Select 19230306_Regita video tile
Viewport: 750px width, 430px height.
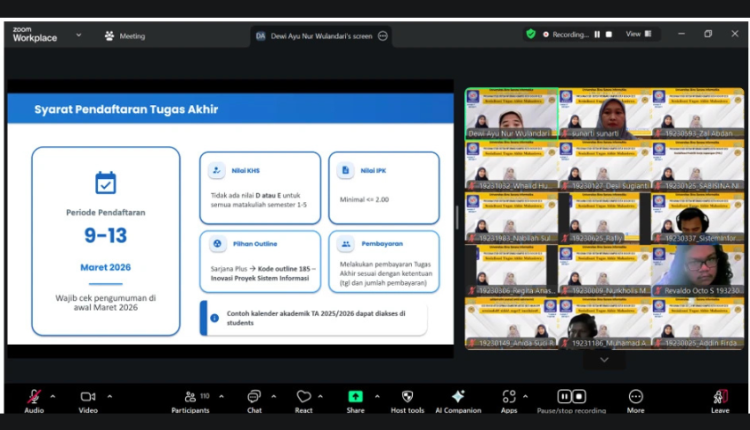[511, 270]
